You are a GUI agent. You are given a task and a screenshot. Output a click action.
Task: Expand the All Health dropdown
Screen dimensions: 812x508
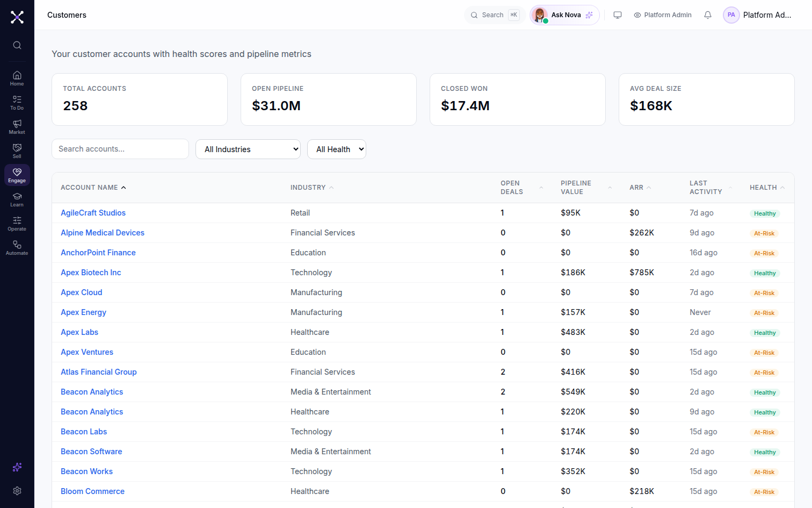pyautogui.click(x=337, y=149)
